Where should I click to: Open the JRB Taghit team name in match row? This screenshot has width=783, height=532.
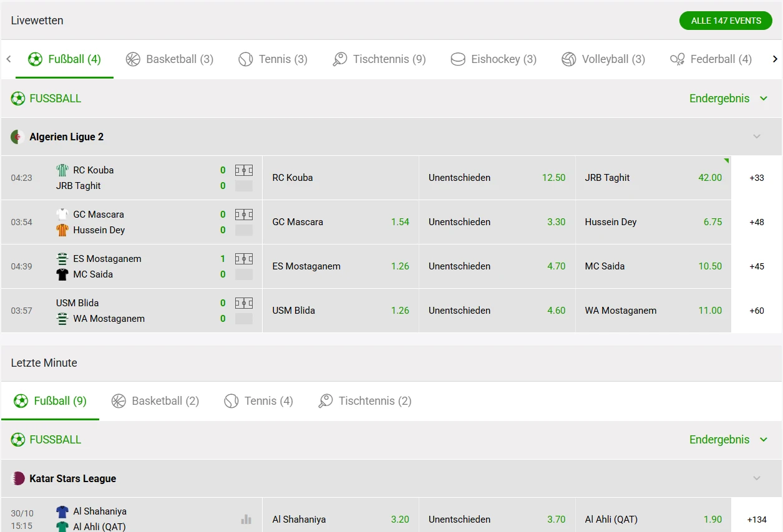tap(79, 186)
